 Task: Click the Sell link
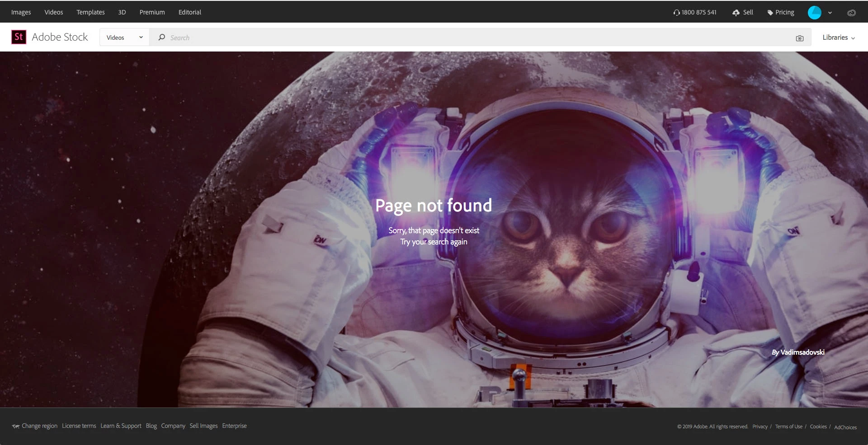tap(748, 12)
